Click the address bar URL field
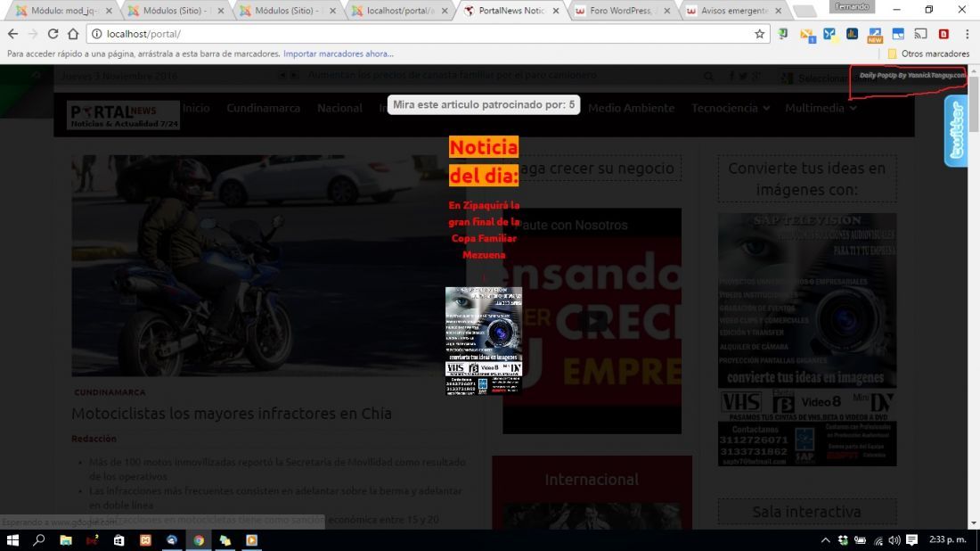Screen dimensions: 980x551 click(x=429, y=34)
